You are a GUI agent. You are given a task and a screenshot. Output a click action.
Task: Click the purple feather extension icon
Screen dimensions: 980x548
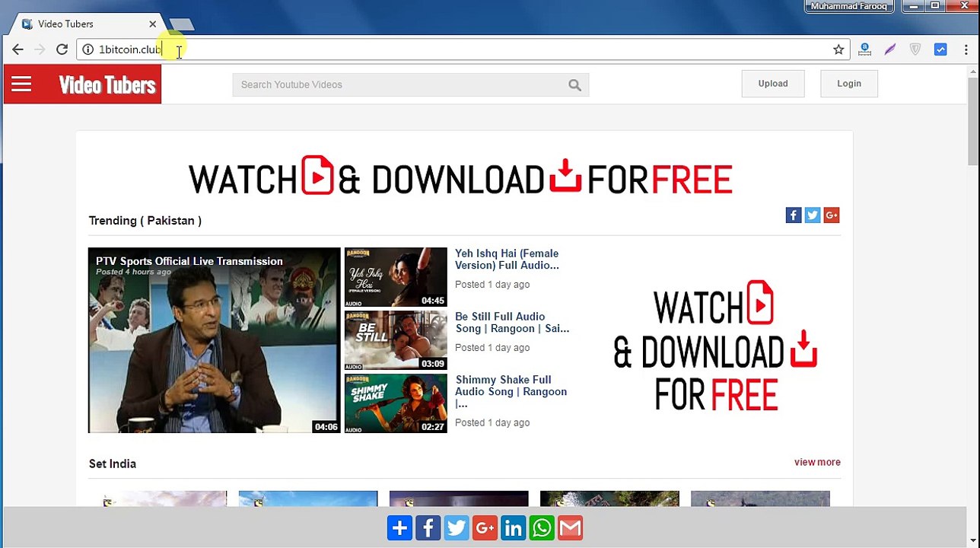(x=889, y=49)
